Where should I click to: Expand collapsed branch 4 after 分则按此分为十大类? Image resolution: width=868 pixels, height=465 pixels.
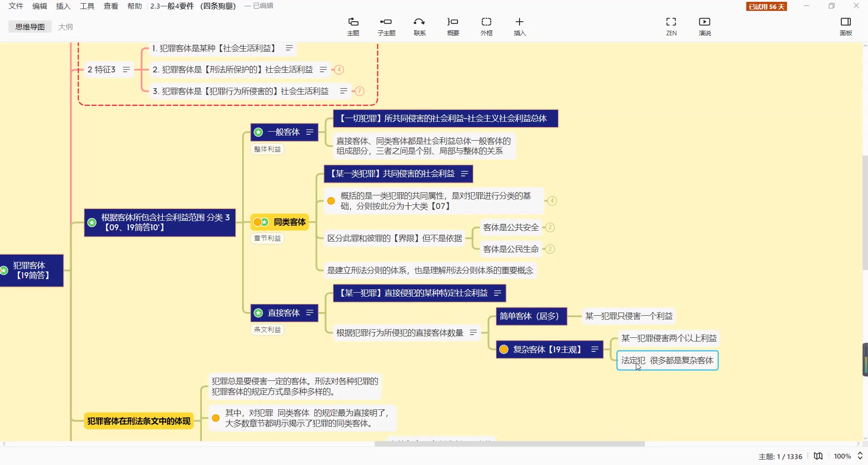pos(552,201)
